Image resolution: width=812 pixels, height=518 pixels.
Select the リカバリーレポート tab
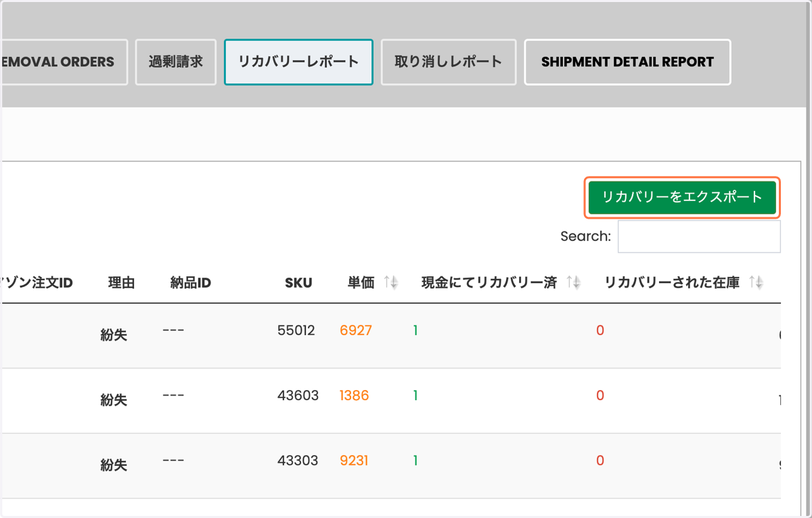pyautogui.click(x=298, y=62)
